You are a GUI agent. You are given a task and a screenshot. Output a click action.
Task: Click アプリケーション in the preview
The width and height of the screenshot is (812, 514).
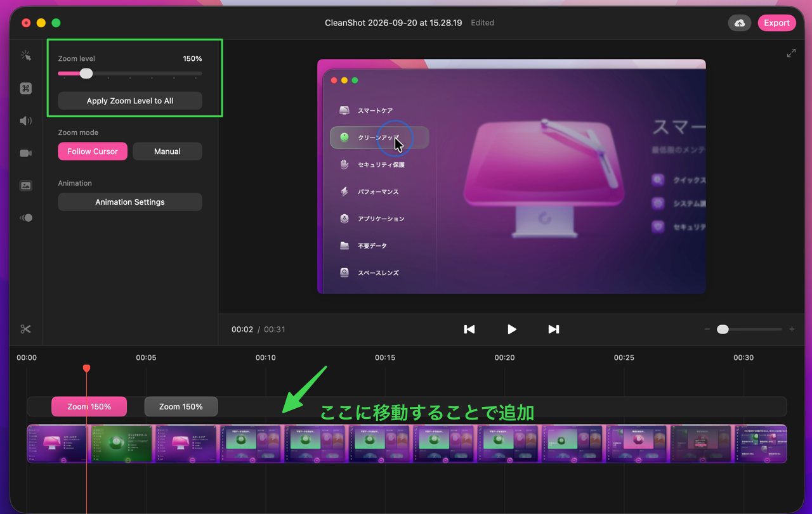coord(381,219)
